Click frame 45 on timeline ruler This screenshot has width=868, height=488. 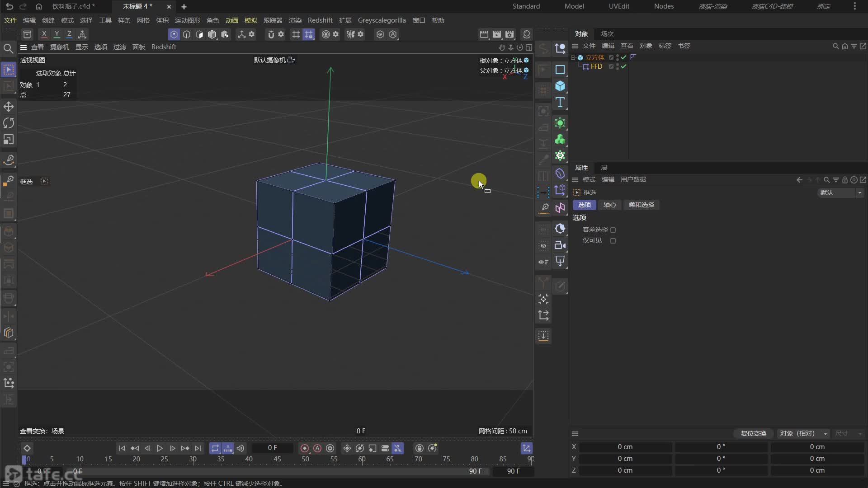(277, 459)
